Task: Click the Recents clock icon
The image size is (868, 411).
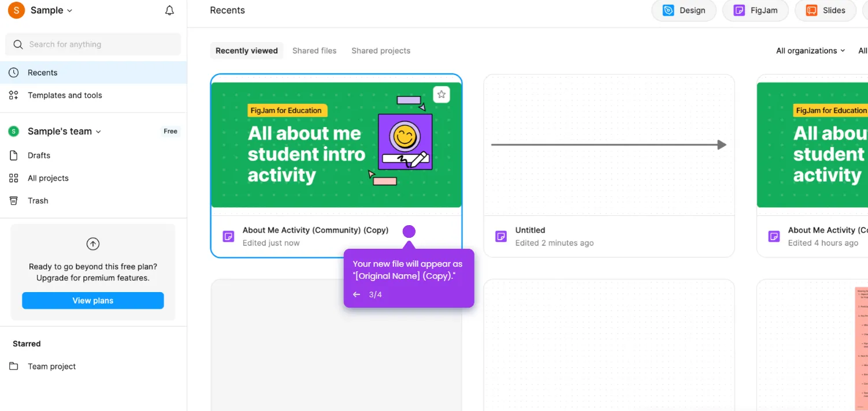Action: pyautogui.click(x=14, y=73)
